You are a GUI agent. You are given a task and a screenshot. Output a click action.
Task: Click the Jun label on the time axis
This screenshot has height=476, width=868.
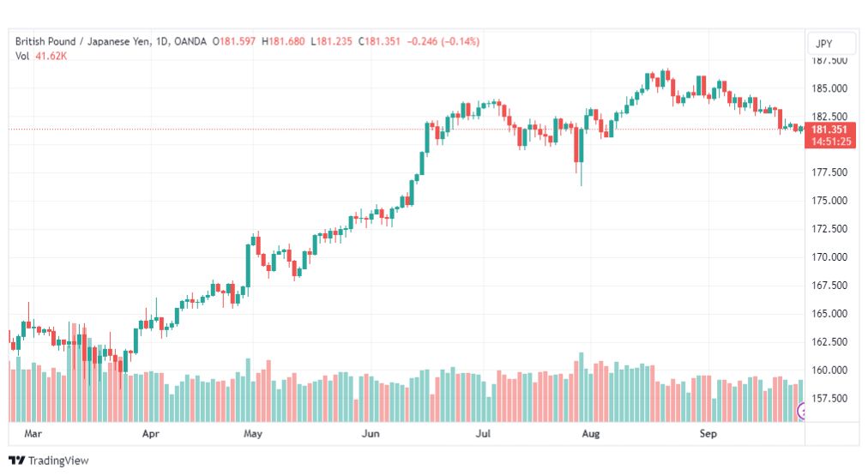click(x=371, y=433)
